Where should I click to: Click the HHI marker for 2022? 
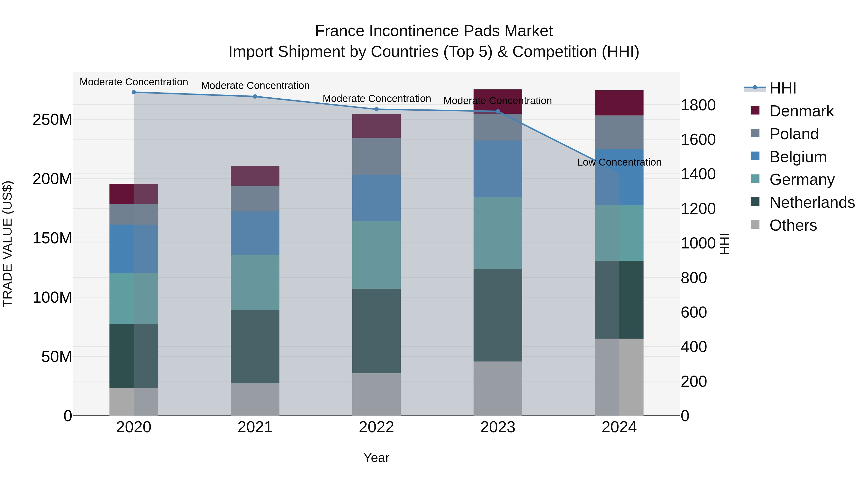[x=377, y=109]
